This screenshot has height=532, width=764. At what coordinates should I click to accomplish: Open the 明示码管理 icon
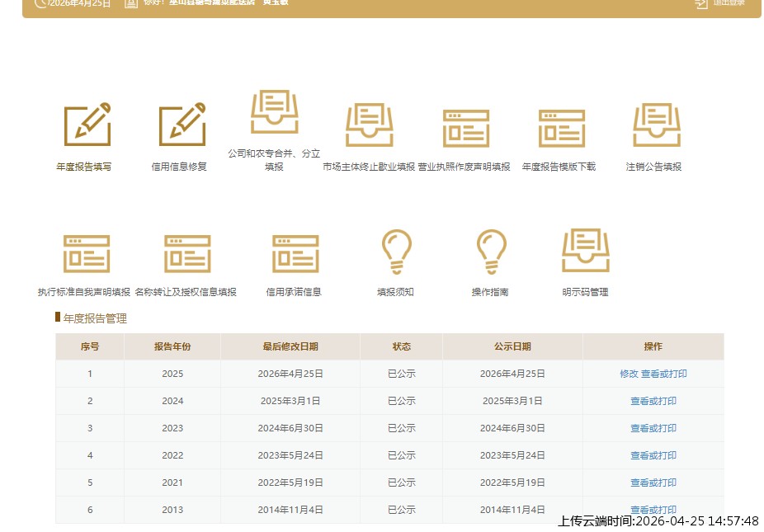[x=585, y=251]
